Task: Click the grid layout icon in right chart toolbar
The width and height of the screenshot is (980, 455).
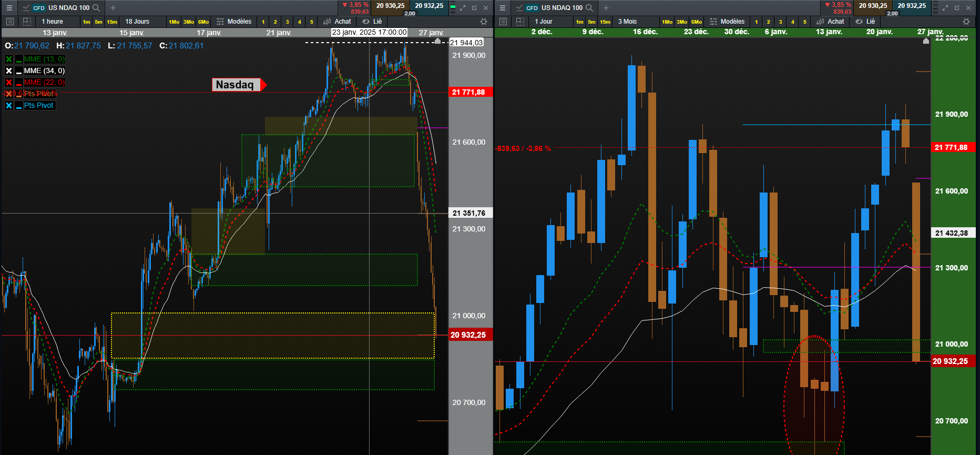Action: [520, 22]
